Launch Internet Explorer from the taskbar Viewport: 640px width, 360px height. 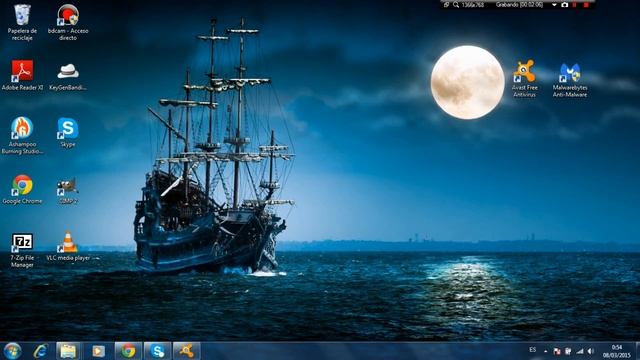(40, 351)
